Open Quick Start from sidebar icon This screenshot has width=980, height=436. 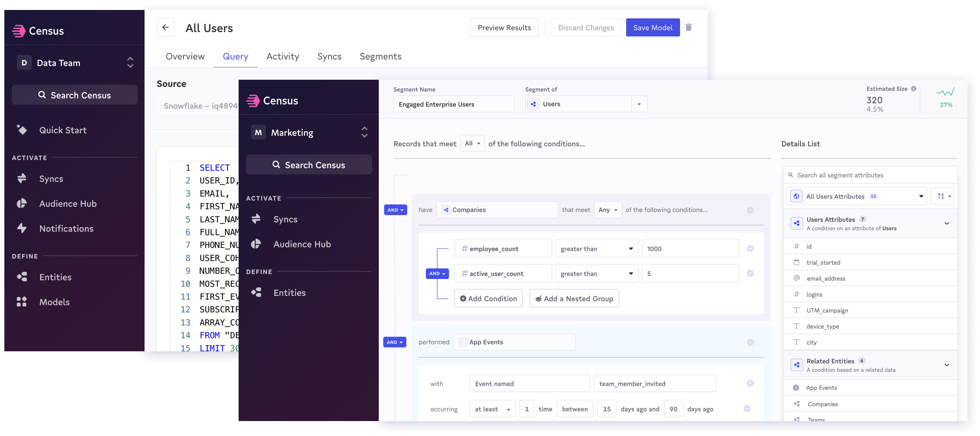coord(22,130)
